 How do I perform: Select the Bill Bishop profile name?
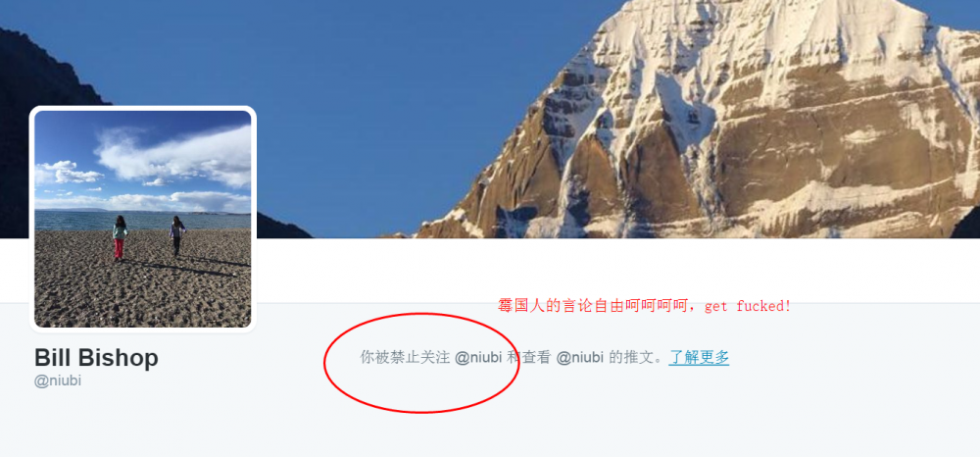tap(96, 358)
